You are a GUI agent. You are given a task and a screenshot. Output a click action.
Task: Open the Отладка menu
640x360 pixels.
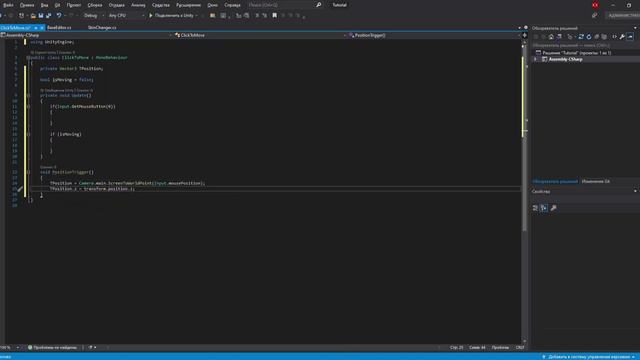click(x=117, y=5)
